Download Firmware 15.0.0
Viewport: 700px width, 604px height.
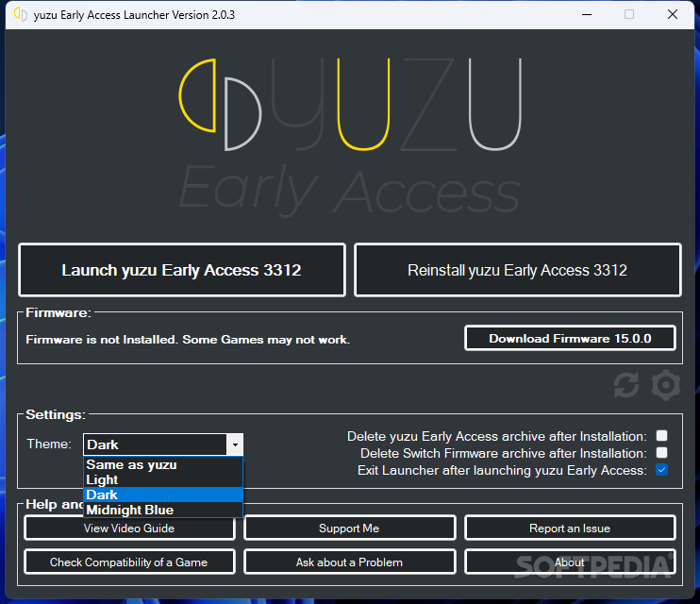pyautogui.click(x=570, y=338)
